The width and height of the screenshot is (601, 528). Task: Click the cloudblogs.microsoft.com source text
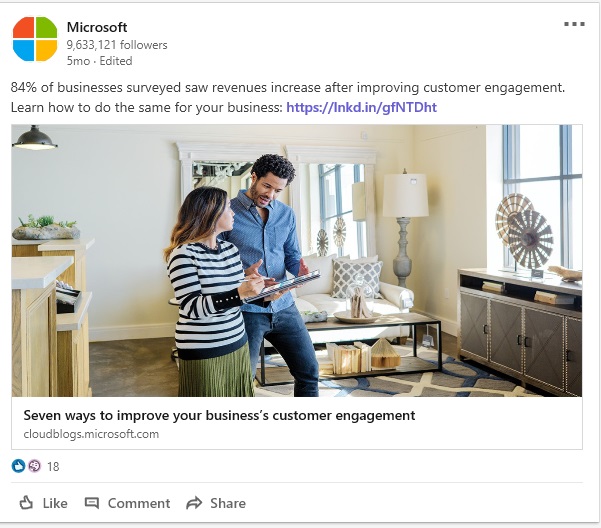click(91, 434)
